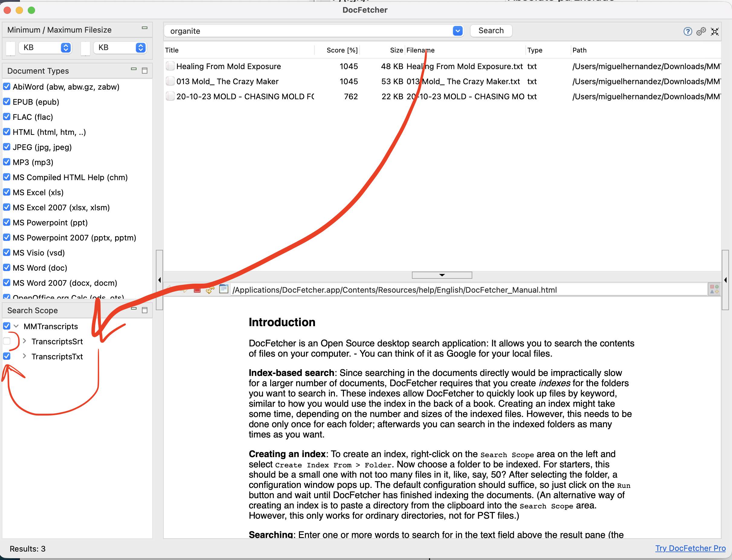The width and height of the screenshot is (732, 560).
Task: Uncheck the EPUB (epub) checkbox
Action: [7, 102]
